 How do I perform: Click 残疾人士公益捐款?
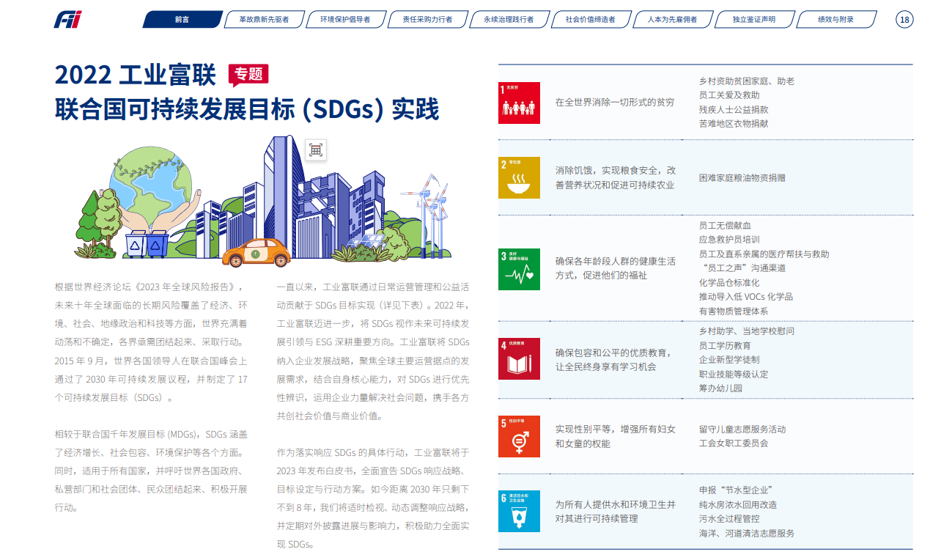click(734, 109)
